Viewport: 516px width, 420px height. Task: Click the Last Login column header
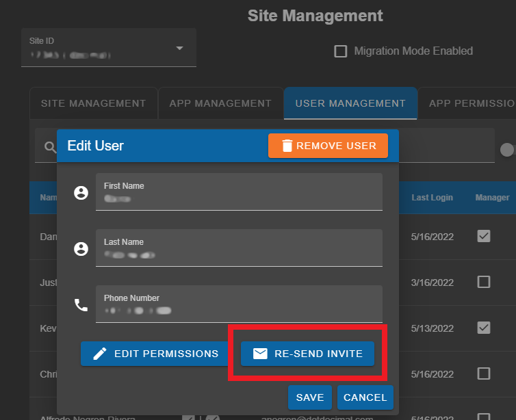tap(432, 198)
